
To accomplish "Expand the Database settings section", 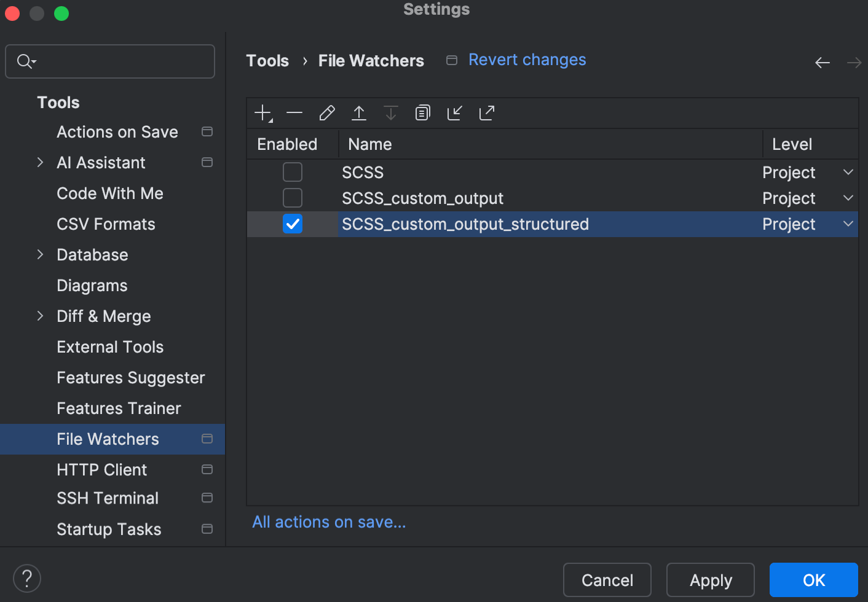I will point(40,254).
